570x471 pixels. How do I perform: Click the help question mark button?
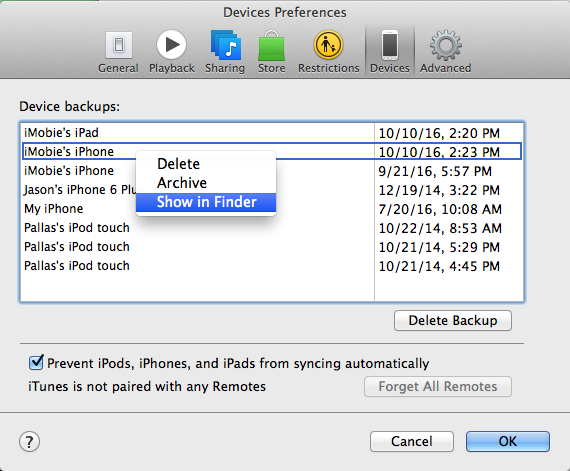pos(29,442)
